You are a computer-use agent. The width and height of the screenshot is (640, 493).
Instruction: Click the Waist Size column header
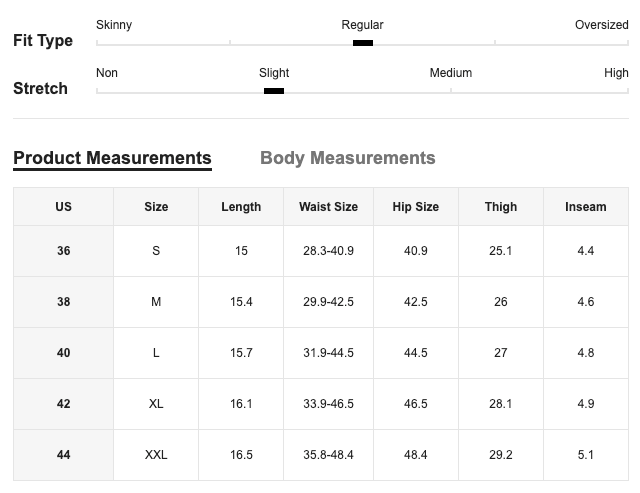(328, 207)
